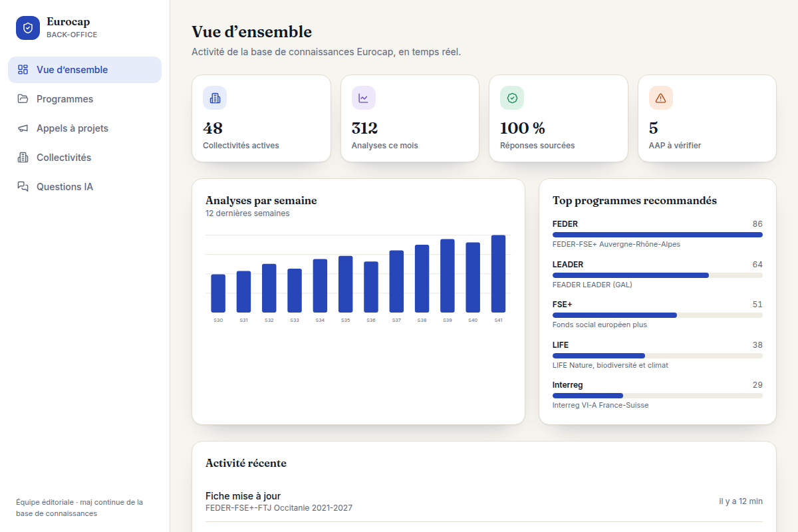Click the Programmes folder icon
Viewport: 798px width, 532px height.
23,99
